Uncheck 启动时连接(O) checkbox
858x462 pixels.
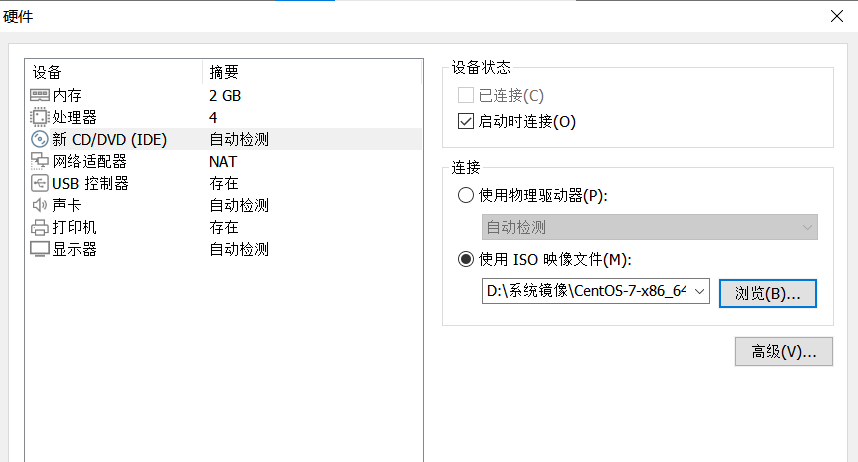(x=466, y=121)
